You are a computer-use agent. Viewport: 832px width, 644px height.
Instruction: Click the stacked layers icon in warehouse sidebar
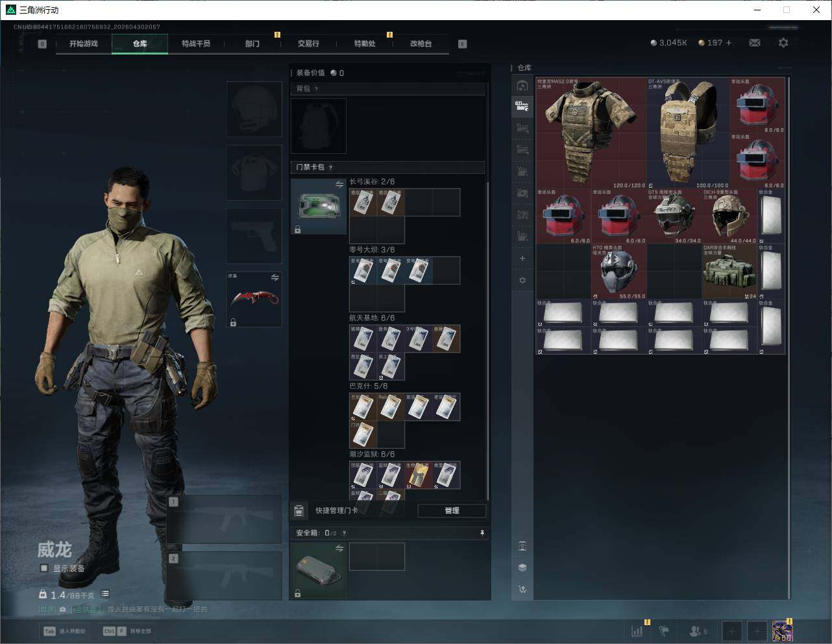coord(522,567)
